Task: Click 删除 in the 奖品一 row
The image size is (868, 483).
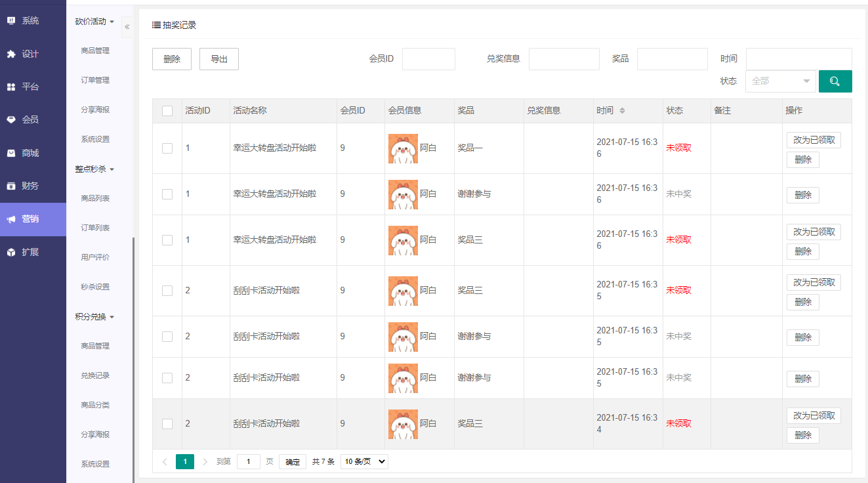Action: pyautogui.click(x=803, y=159)
